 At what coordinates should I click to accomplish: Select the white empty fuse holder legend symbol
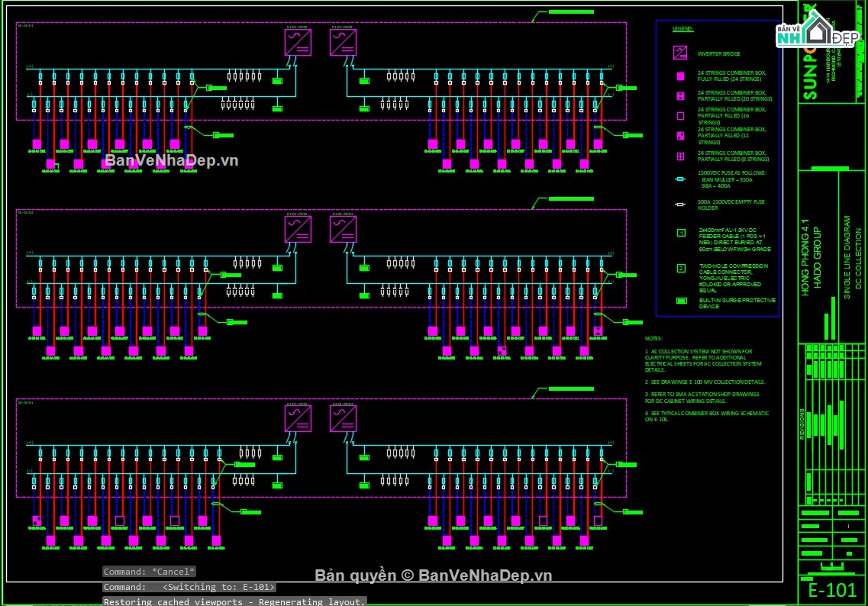679,205
